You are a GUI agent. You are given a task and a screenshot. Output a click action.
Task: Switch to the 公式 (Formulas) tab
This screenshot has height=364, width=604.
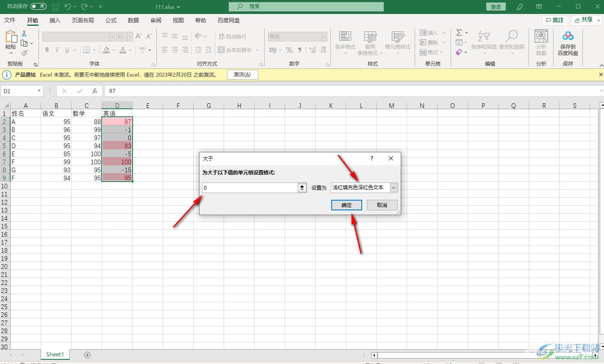click(111, 20)
